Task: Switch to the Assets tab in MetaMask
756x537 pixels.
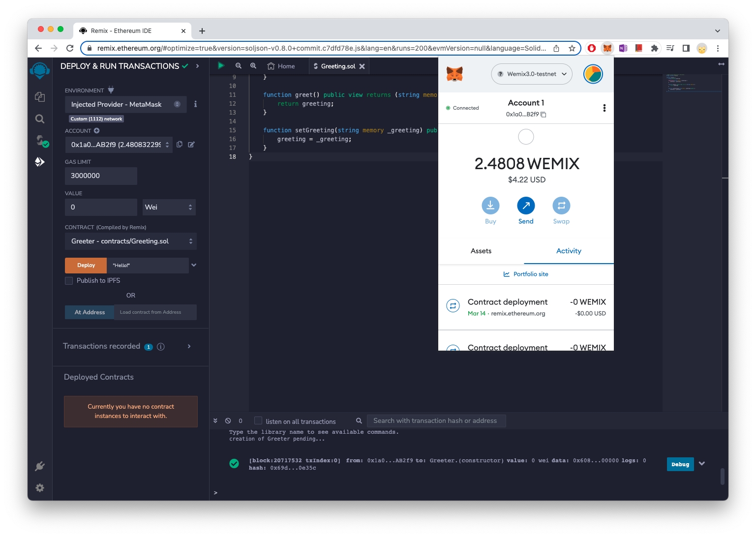Action: 481,251
